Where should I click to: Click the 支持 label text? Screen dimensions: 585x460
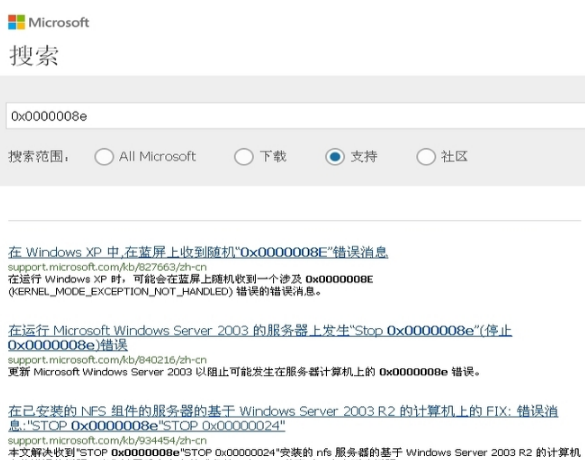pyautogui.click(x=364, y=156)
